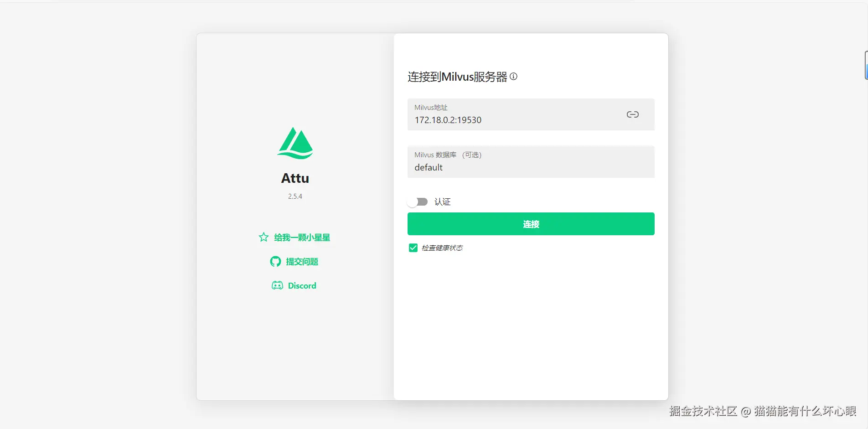This screenshot has width=868, height=429.
Task: Click the browser scrollbar thumb on the right edge
Action: coord(866,65)
